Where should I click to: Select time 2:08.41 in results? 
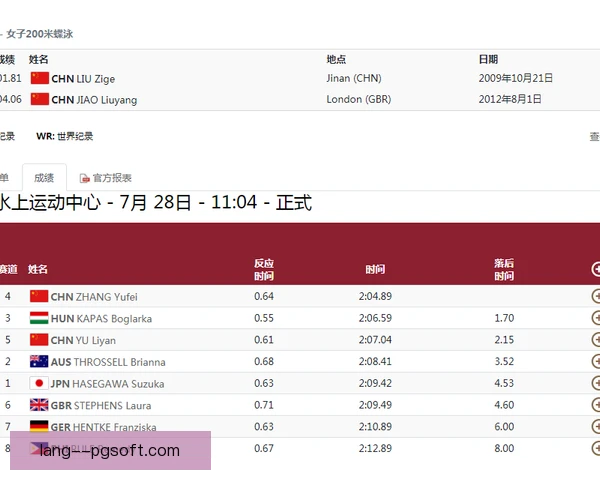[x=375, y=361]
